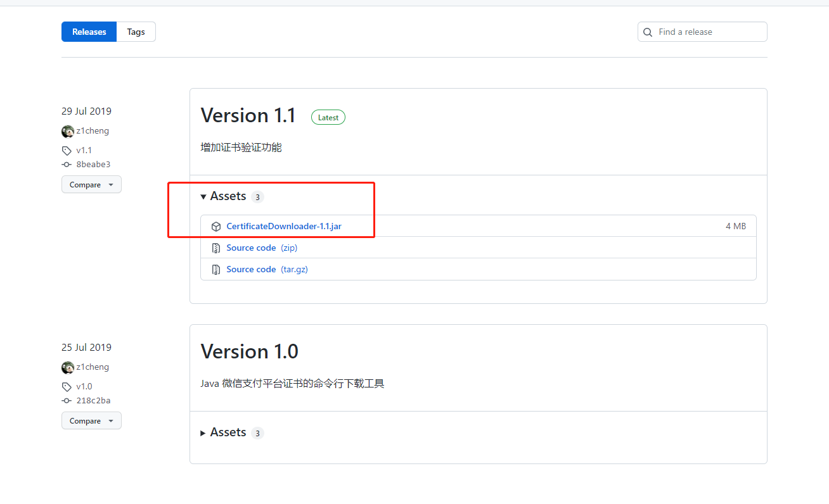Click the assets count 3 under Version 1.1
The height and width of the screenshot is (504, 829).
257,197
